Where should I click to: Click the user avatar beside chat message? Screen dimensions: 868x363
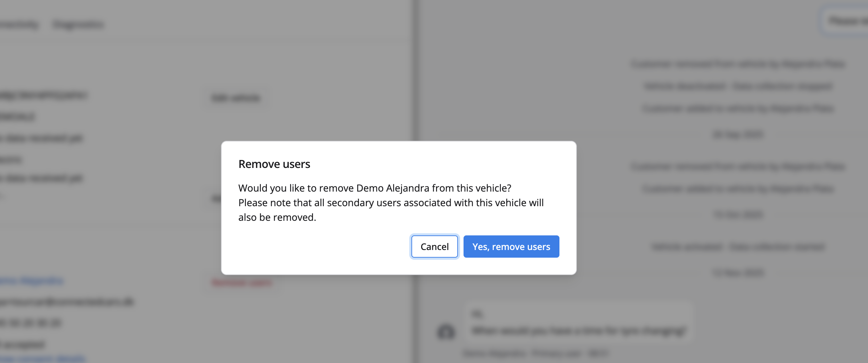[x=446, y=331]
